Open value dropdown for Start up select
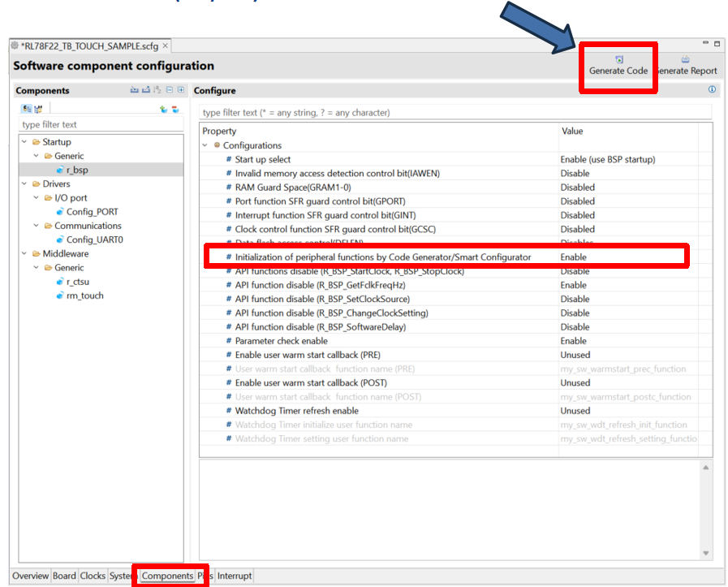The image size is (728, 587). click(628, 159)
